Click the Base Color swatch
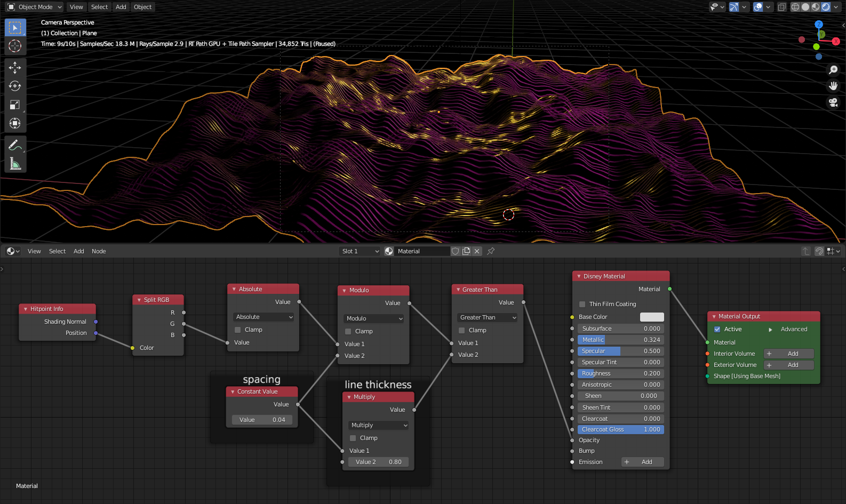This screenshot has width=846, height=504. click(651, 317)
